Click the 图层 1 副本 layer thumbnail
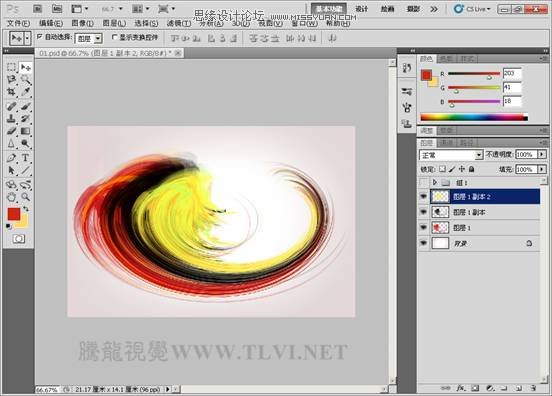 440,212
